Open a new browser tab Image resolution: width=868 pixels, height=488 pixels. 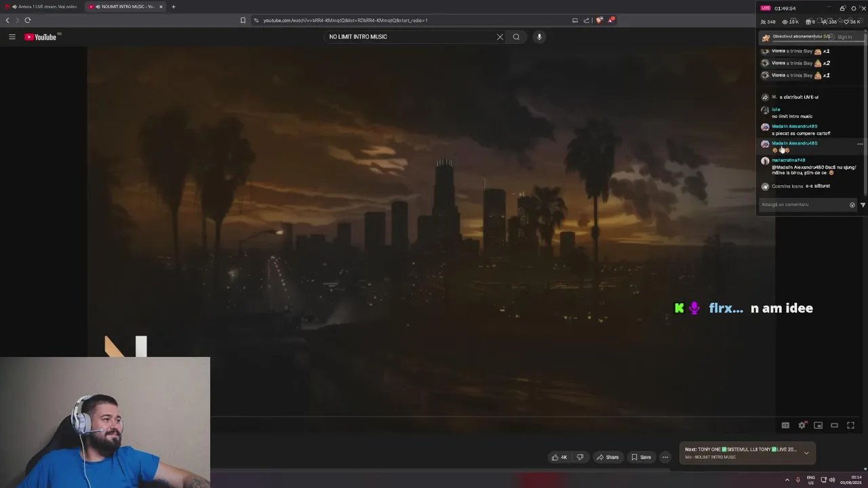click(x=173, y=7)
